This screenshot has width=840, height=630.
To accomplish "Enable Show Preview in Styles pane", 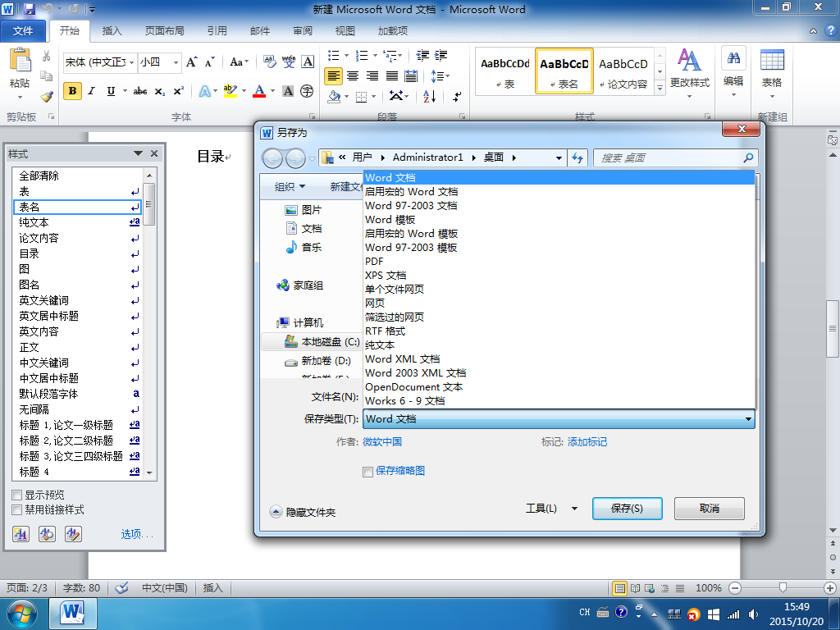I will tap(16, 495).
